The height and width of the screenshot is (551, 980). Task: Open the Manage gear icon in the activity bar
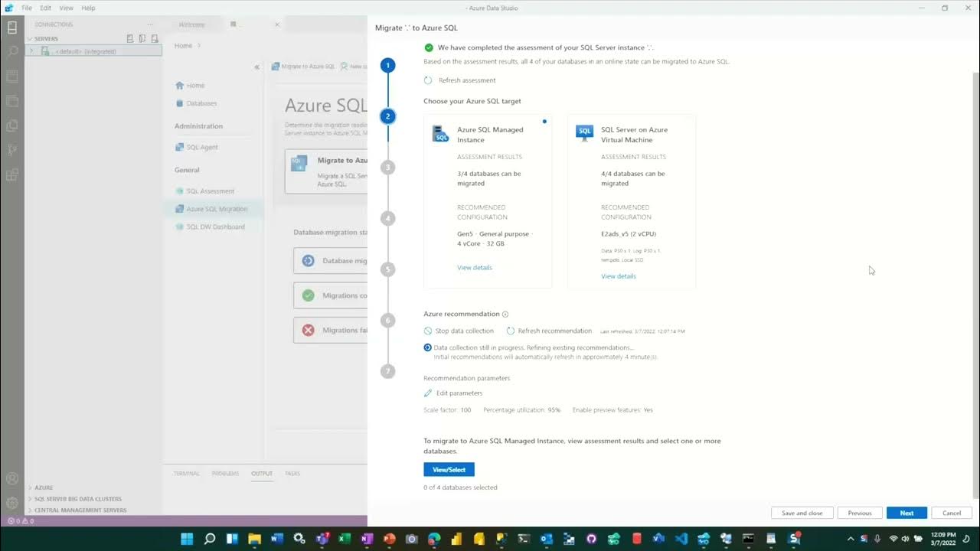click(11, 503)
